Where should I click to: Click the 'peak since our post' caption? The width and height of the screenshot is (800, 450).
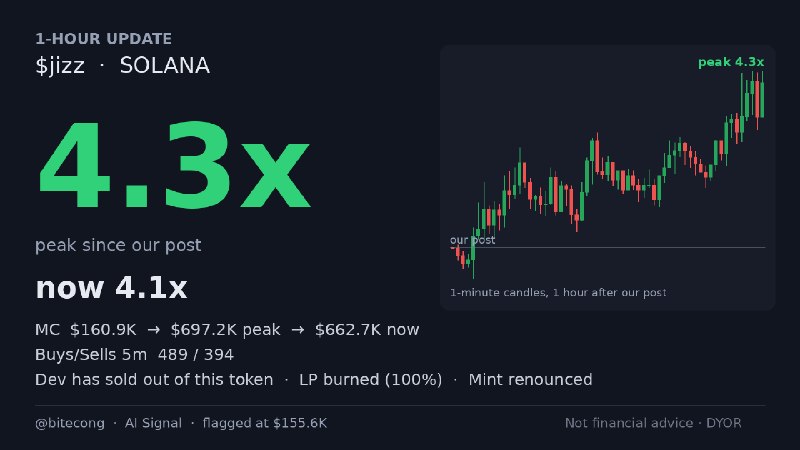[118, 245]
